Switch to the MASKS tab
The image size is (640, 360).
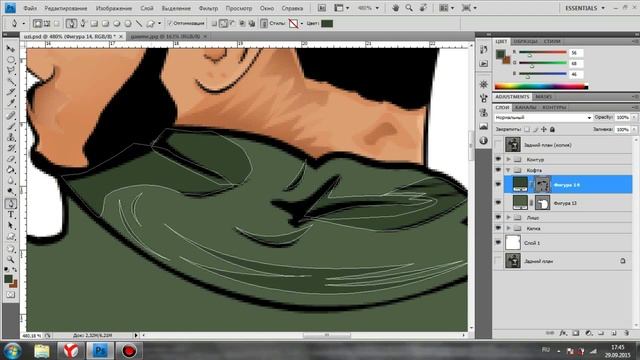(543, 97)
